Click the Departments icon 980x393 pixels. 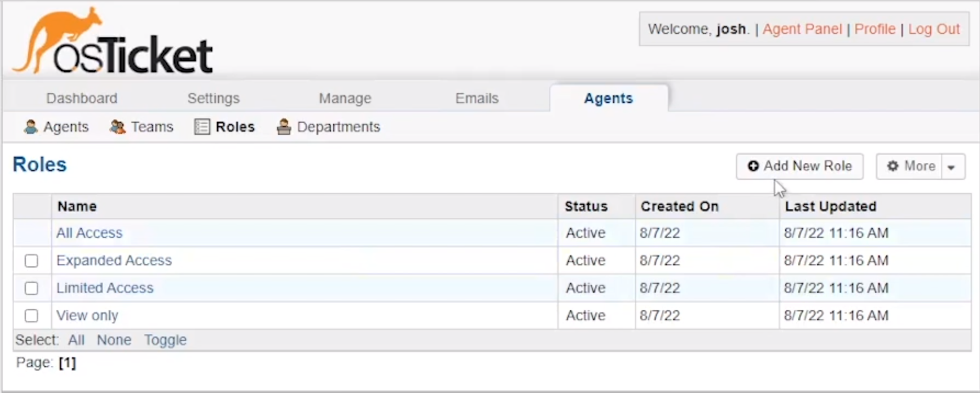tap(284, 127)
